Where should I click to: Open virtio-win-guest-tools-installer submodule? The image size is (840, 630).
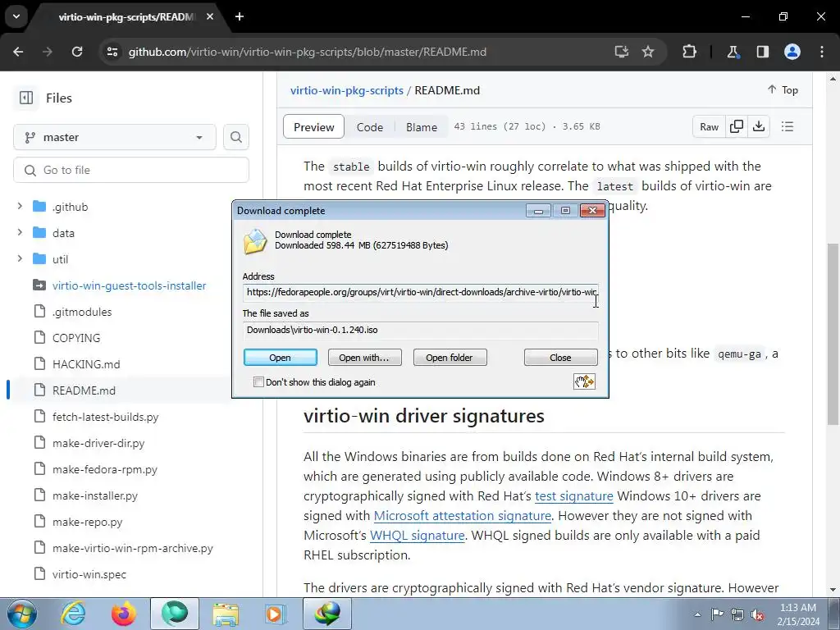click(129, 285)
